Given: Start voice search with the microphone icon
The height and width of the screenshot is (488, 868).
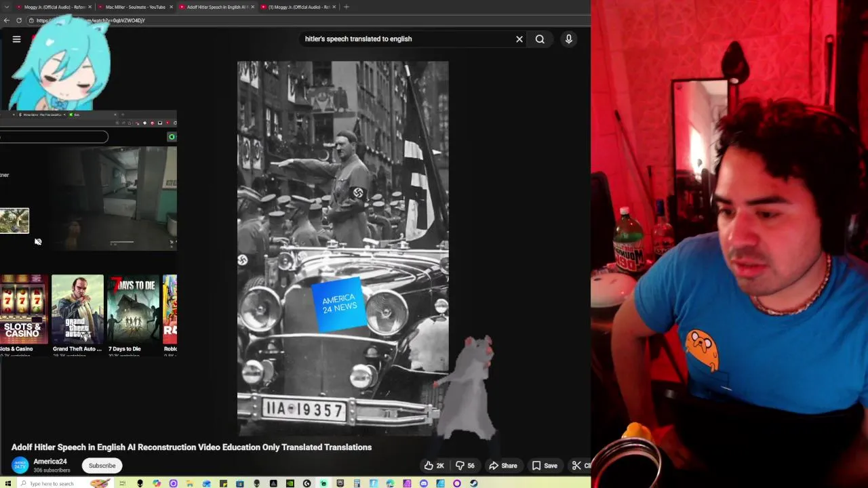Looking at the screenshot, I should click(x=569, y=39).
